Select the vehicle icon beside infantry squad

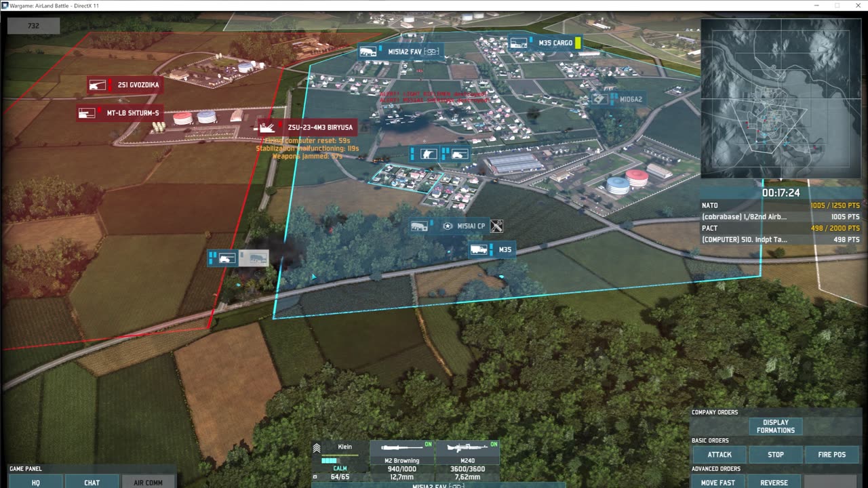point(460,154)
